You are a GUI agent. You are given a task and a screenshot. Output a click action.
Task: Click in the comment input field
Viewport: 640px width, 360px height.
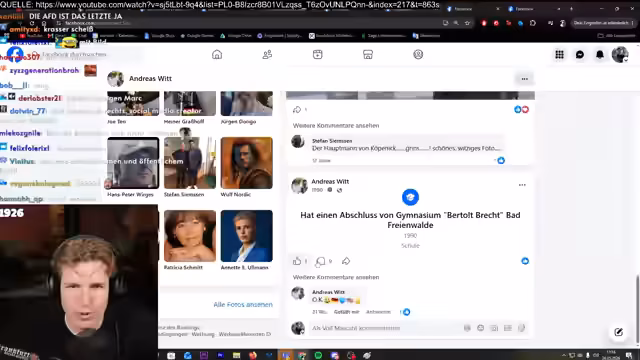click(x=386, y=328)
